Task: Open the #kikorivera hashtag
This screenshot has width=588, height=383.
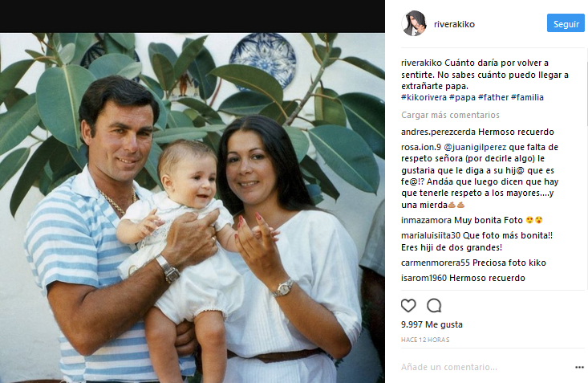Action: pyautogui.click(x=424, y=97)
